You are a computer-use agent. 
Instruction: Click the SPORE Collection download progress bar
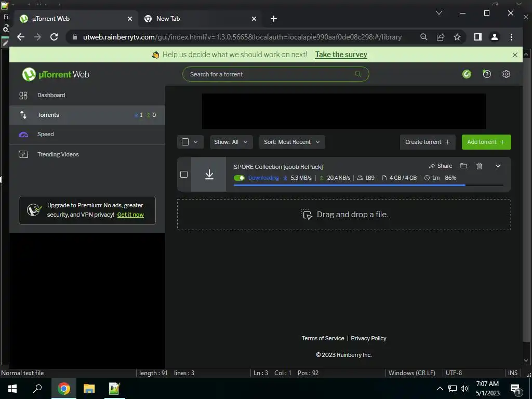368,185
